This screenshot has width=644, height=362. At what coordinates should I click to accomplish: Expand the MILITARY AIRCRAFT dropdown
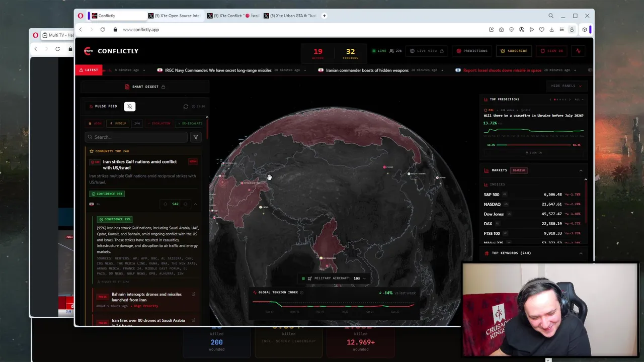[364, 279]
